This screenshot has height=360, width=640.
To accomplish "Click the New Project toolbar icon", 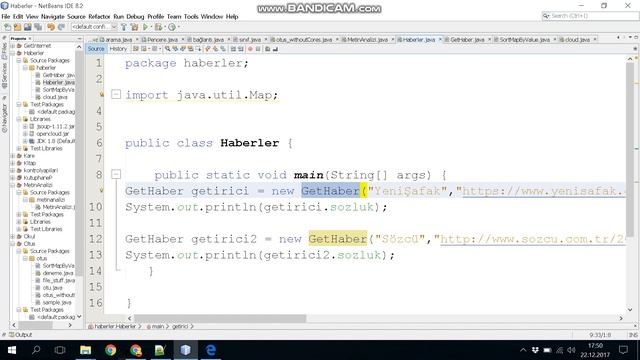I will click(x=17, y=27).
